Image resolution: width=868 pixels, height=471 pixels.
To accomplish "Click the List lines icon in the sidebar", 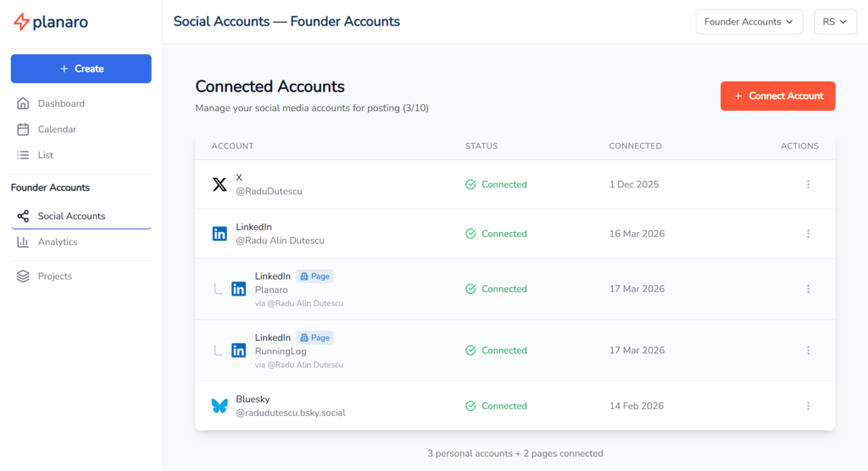I will point(23,155).
